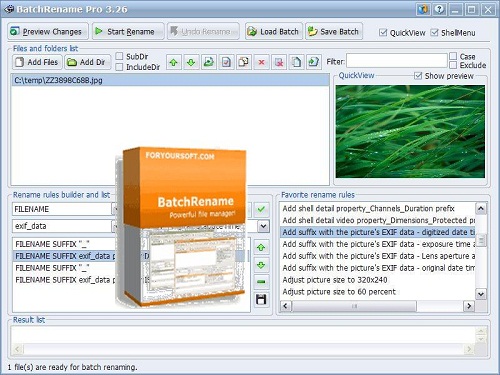Expand the dropdown arrow below the checkmark button
The width and height of the screenshot is (500, 375).
[x=263, y=226]
